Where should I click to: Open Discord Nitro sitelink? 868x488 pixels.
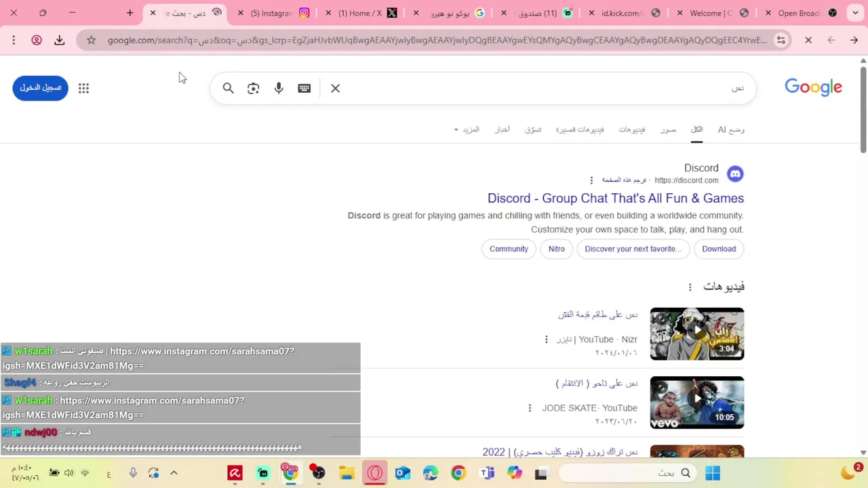pos(556,249)
